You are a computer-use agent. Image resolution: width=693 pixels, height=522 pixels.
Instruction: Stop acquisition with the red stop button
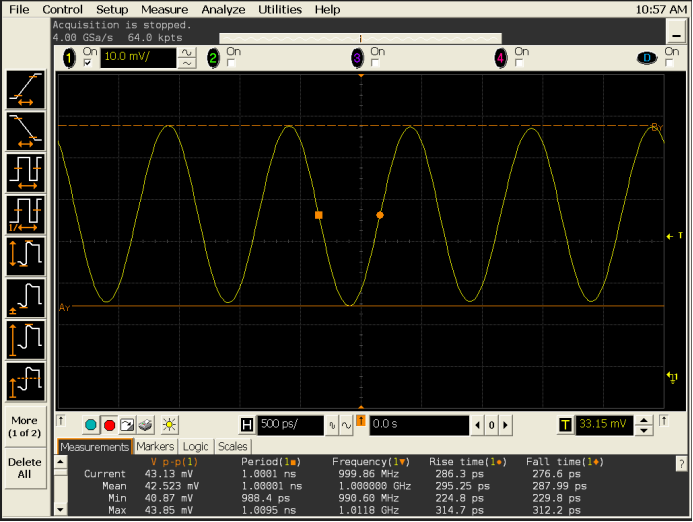(109, 425)
